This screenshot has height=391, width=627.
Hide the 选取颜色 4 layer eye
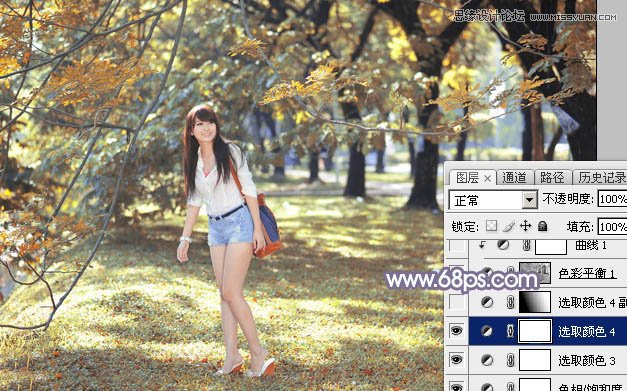pos(457,331)
